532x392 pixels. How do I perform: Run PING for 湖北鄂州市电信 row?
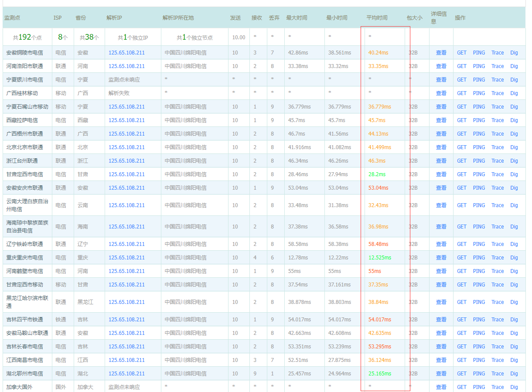[479, 374]
